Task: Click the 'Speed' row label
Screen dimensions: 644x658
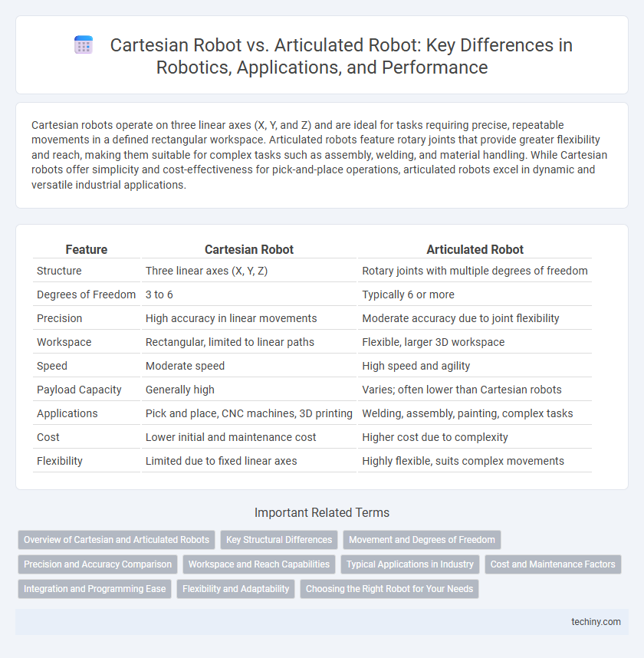Action: tap(52, 366)
